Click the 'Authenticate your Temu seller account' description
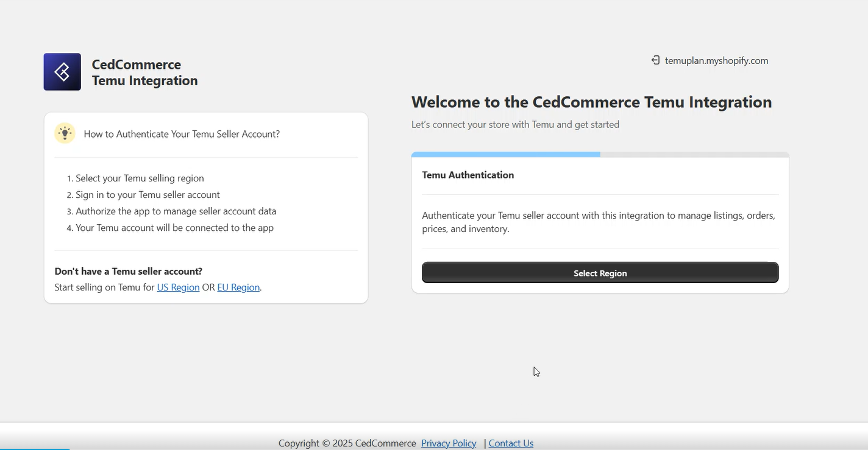The image size is (868, 450). [x=599, y=222]
